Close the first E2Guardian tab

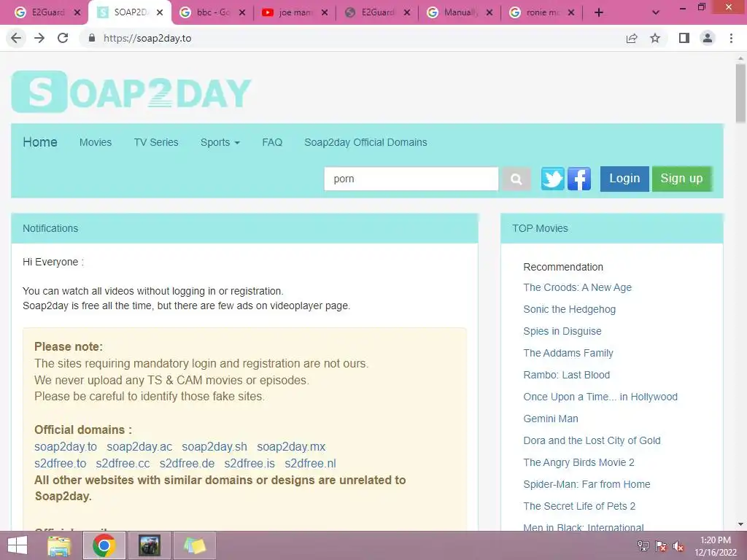[77, 13]
